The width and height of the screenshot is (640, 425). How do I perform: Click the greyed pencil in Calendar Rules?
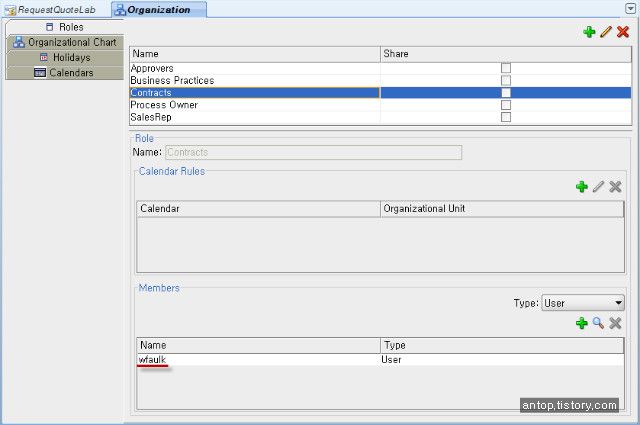[x=598, y=187]
